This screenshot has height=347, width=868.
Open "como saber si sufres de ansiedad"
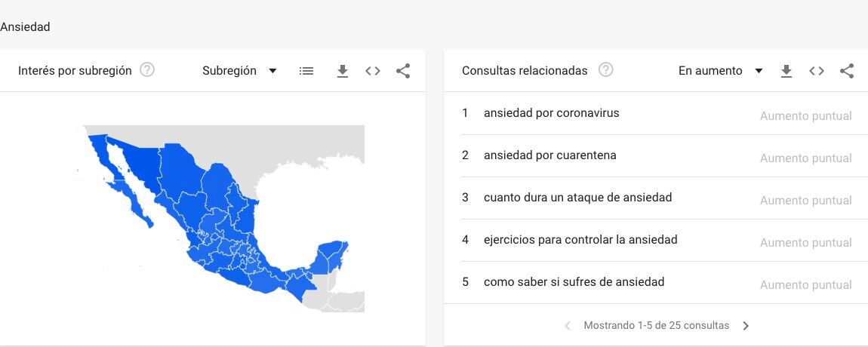[574, 282]
